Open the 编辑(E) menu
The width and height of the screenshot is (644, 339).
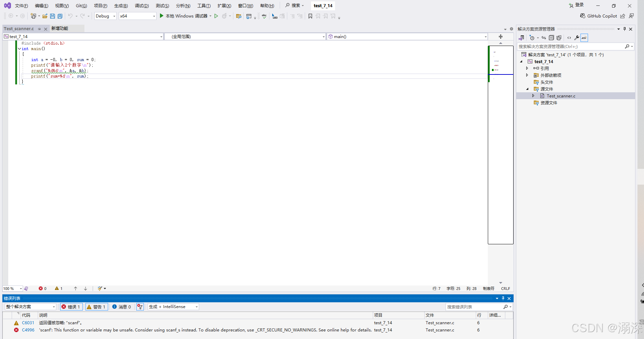pyautogui.click(x=42, y=6)
